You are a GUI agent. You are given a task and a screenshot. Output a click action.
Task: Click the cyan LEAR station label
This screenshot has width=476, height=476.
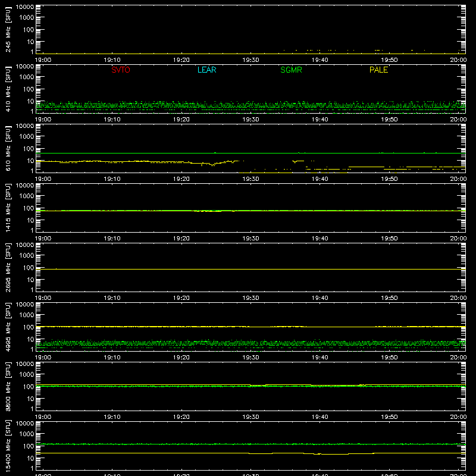click(206, 70)
